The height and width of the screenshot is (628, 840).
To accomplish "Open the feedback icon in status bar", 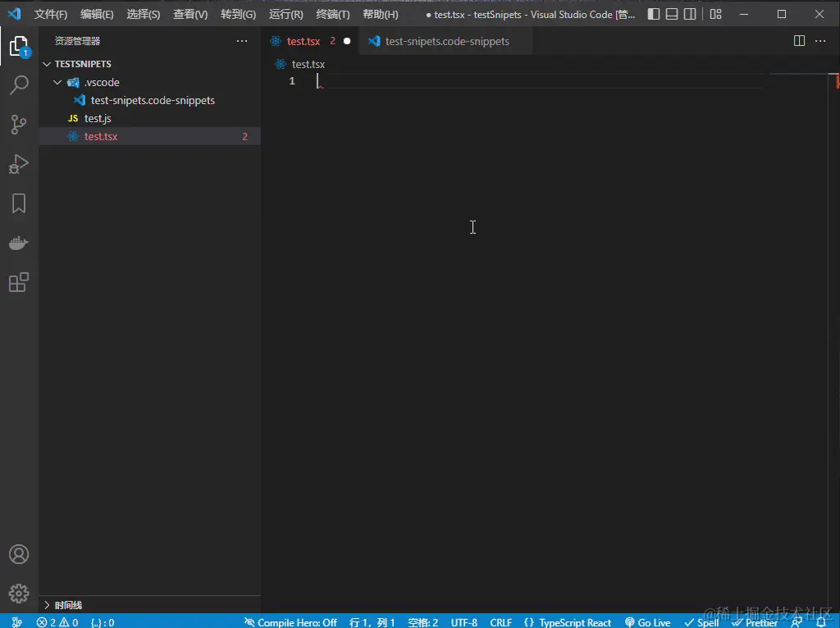I will point(797,622).
